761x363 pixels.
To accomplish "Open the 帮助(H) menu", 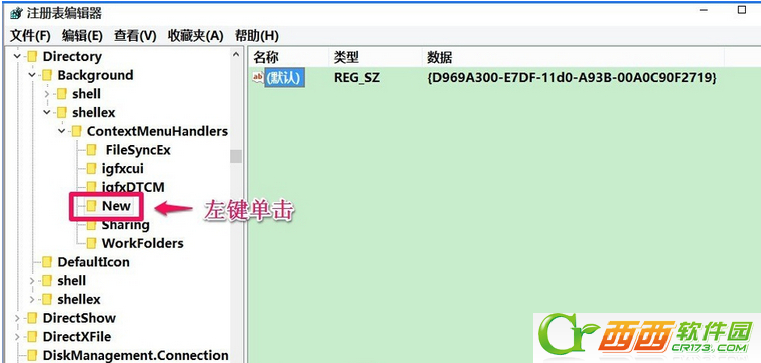I will pos(257,35).
